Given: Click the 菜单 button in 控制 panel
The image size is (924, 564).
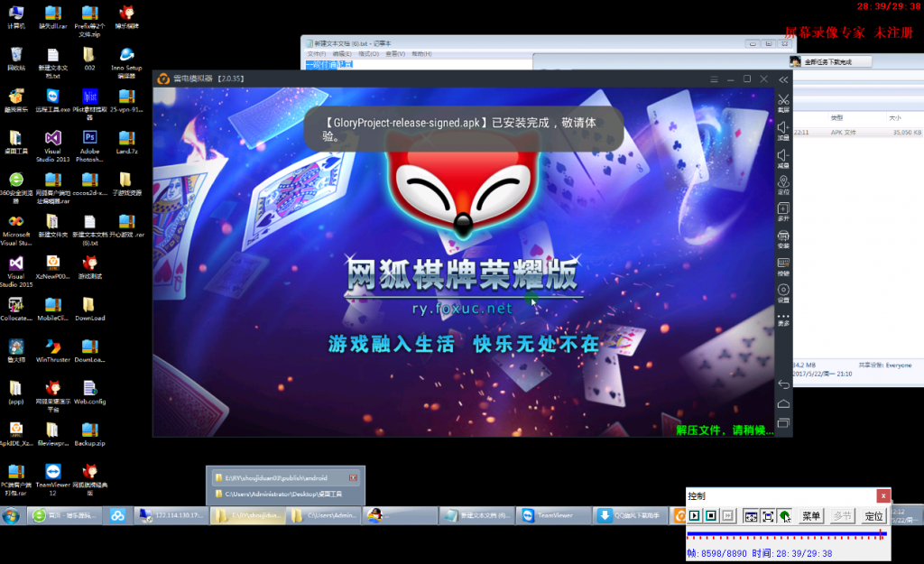Looking at the screenshot, I should point(811,516).
